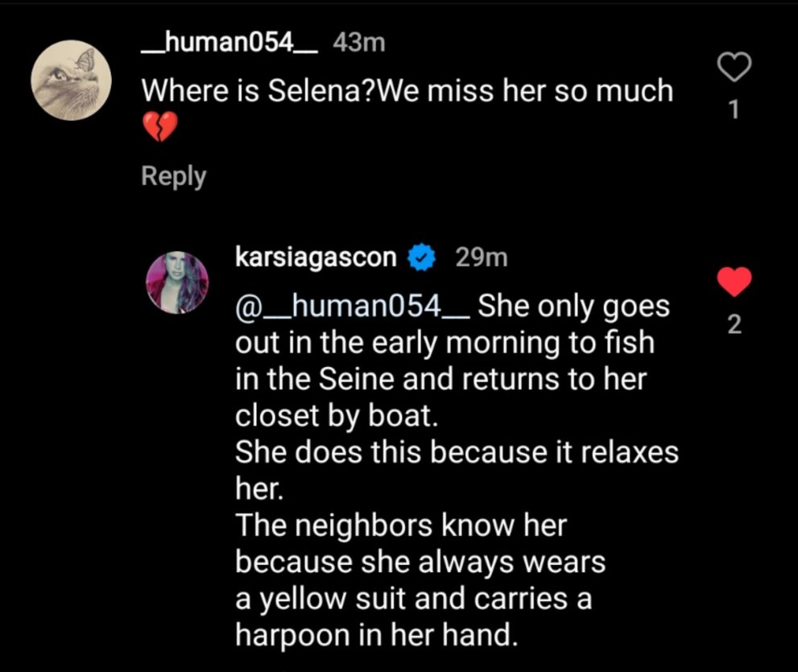Click the line "The neighbors know her"
The image size is (798, 672).
pyautogui.click(x=401, y=526)
